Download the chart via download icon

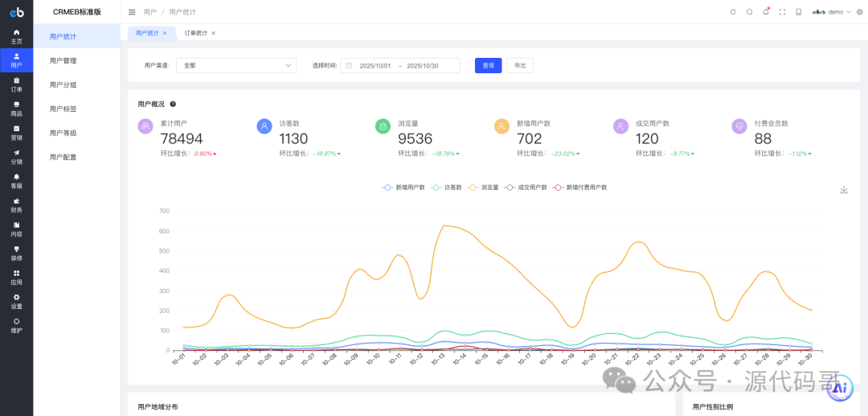pyautogui.click(x=844, y=190)
